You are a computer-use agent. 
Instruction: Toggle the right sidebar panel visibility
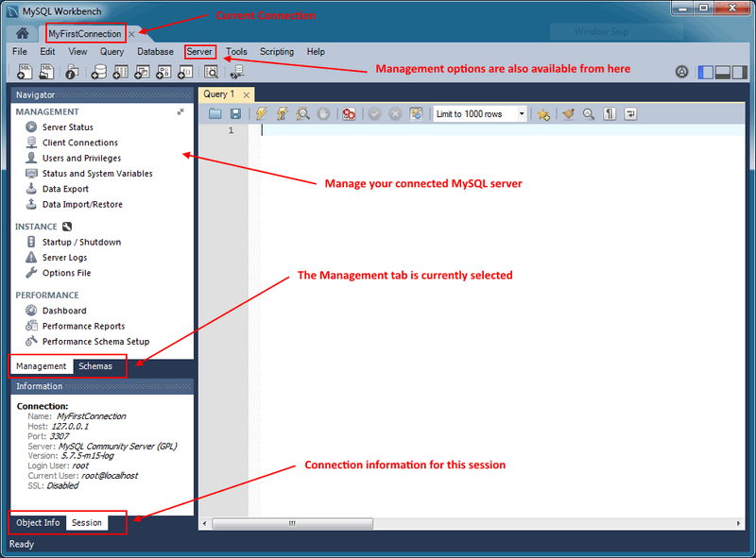(x=739, y=73)
